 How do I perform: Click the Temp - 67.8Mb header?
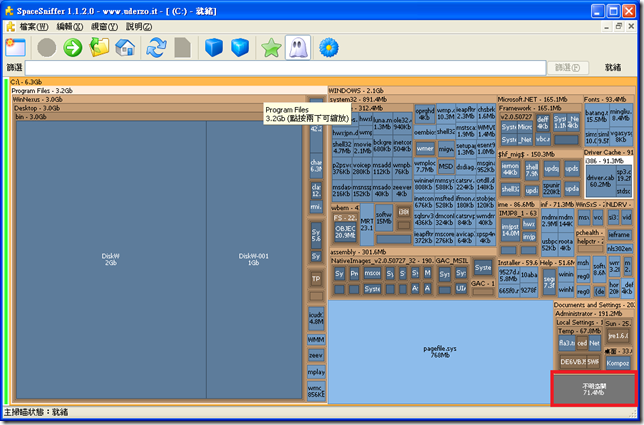point(579,331)
